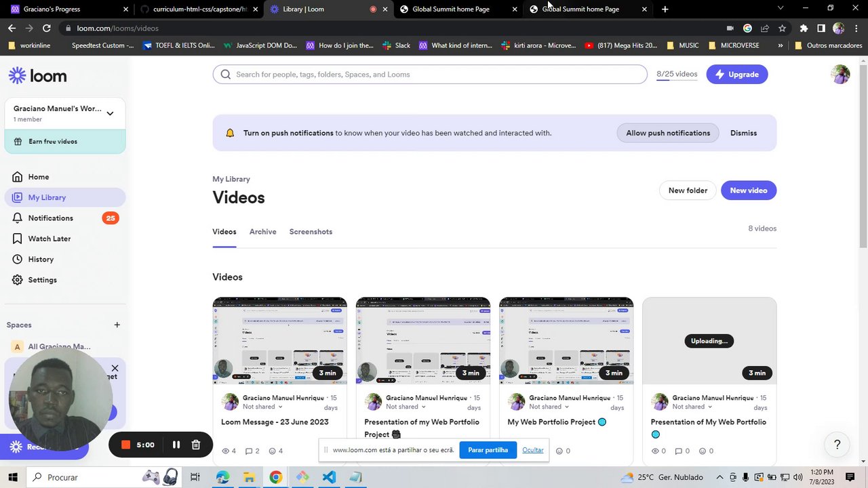Open the notification center icon
Image resolution: width=868 pixels, height=488 pixels.
pos(850,477)
